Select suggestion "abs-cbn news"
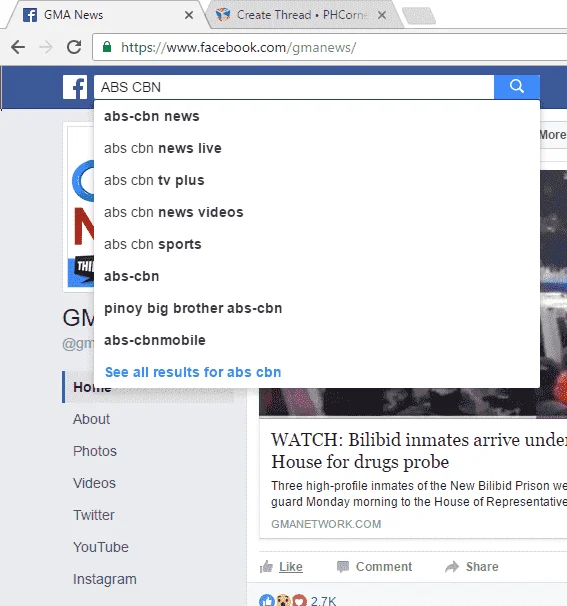This screenshot has height=606, width=567. click(317, 116)
